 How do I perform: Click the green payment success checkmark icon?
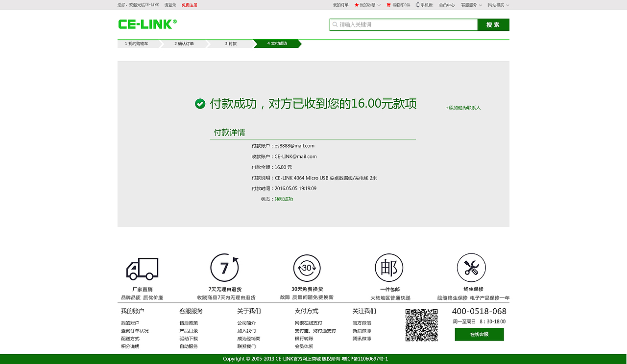200,104
